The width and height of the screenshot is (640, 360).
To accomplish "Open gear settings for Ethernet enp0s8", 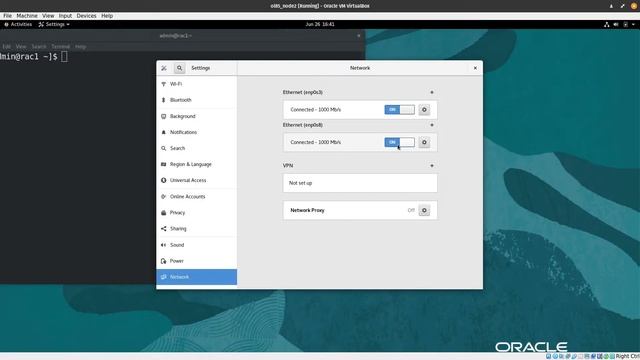I will 424,142.
